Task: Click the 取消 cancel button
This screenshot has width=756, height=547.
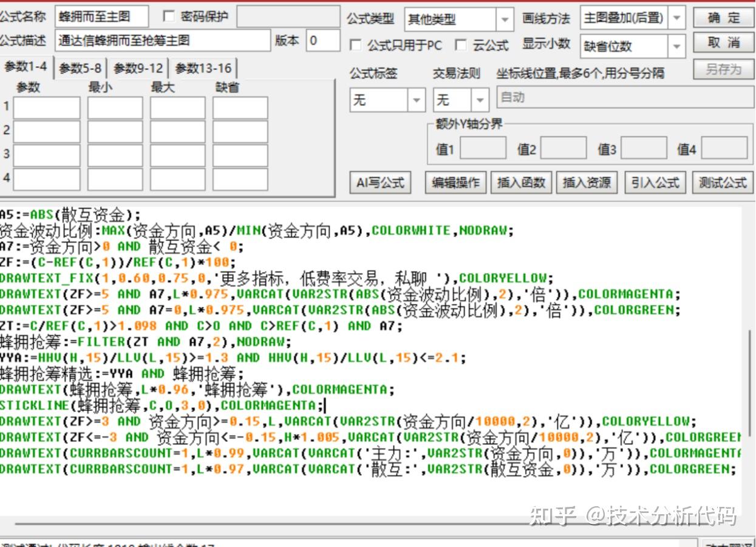Action: tap(723, 43)
